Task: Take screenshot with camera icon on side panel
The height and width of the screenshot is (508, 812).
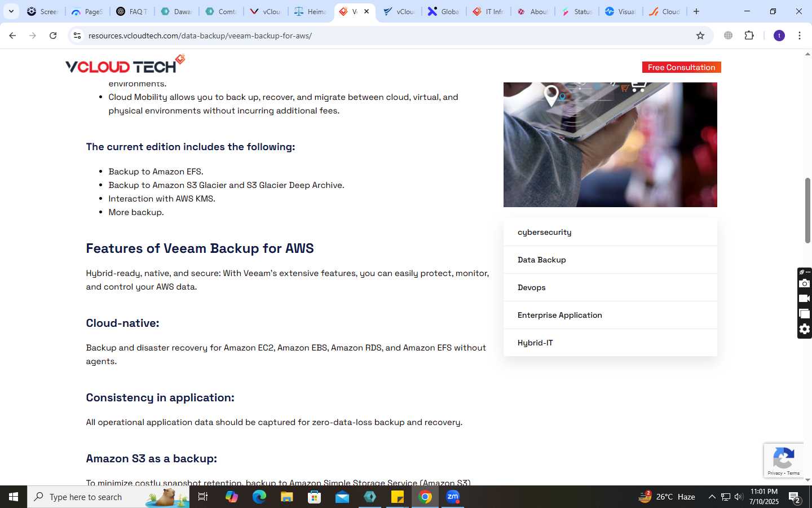Action: (805, 283)
